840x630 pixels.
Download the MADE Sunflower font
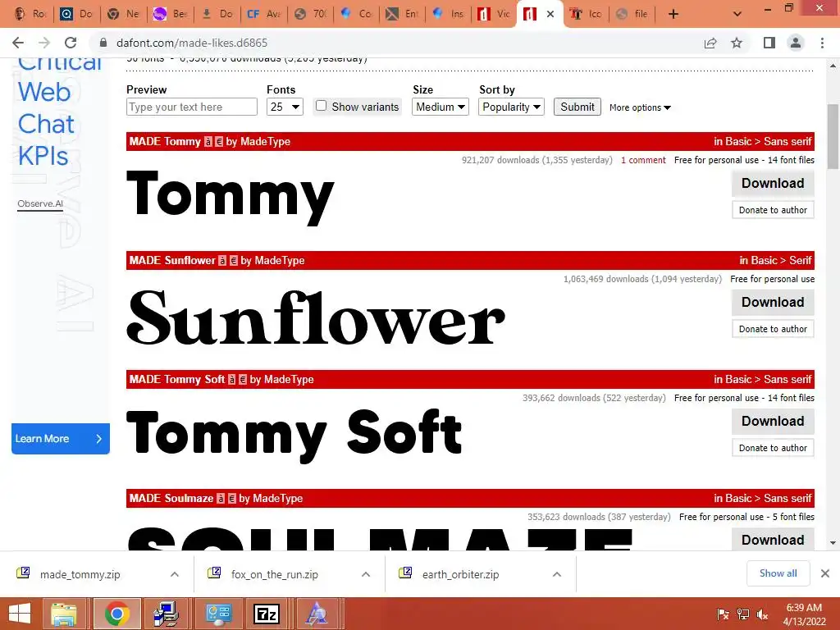point(773,302)
